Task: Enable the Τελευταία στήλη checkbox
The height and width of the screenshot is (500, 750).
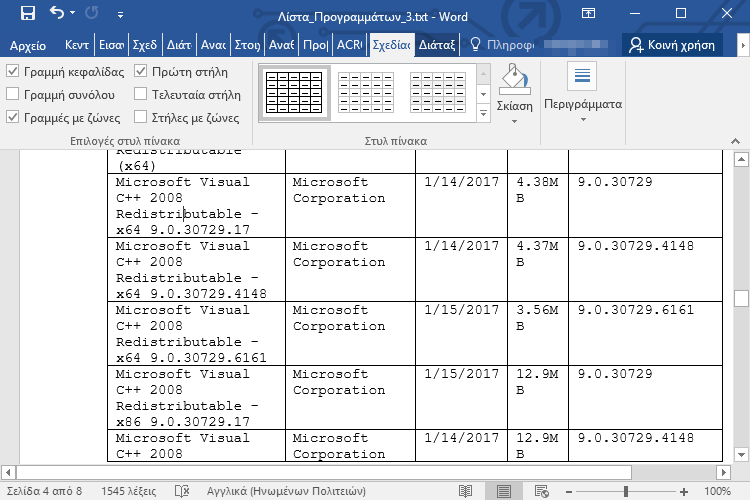Action: point(140,94)
